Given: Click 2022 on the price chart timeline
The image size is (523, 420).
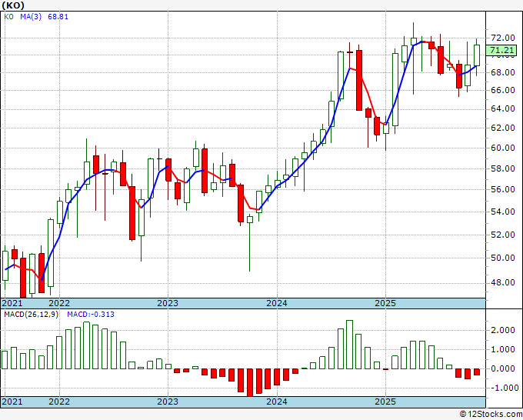Looking at the screenshot, I should 59,303.
